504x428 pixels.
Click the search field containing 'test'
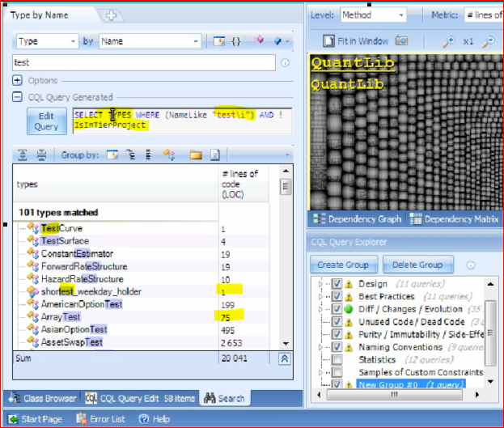click(144, 62)
